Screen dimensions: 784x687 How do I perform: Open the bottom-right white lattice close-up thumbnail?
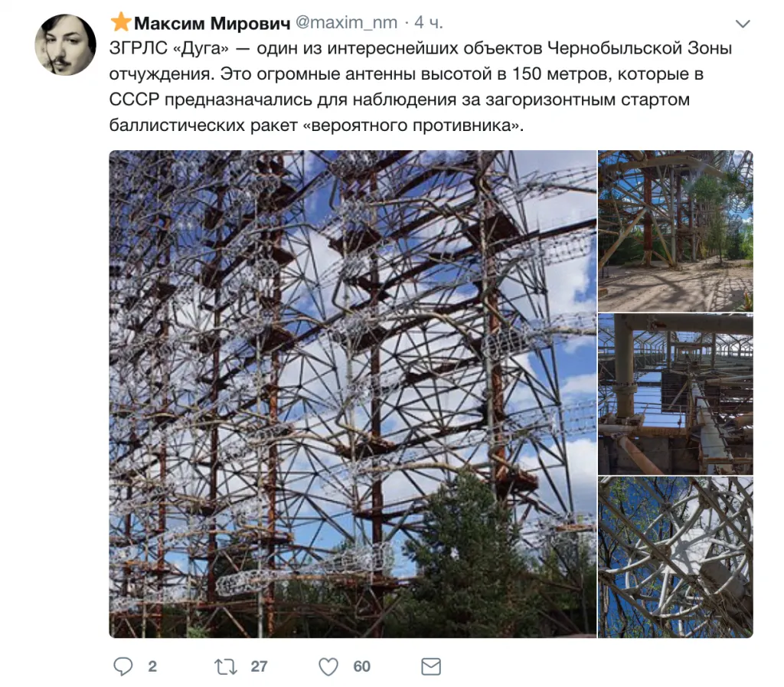(x=675, y=557)
